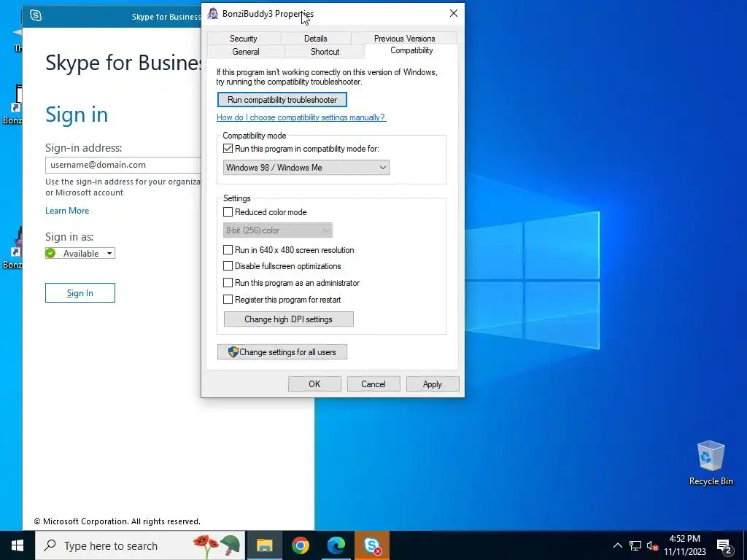Go to the General tab

coord(246,52)
